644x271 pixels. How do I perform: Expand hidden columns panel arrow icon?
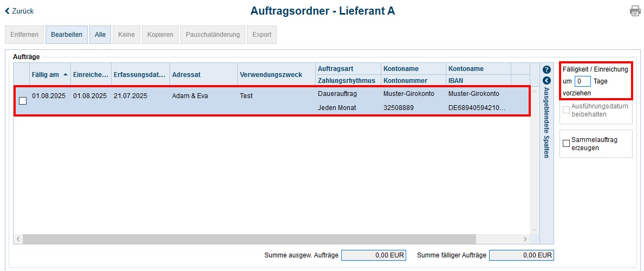point(547,81)
